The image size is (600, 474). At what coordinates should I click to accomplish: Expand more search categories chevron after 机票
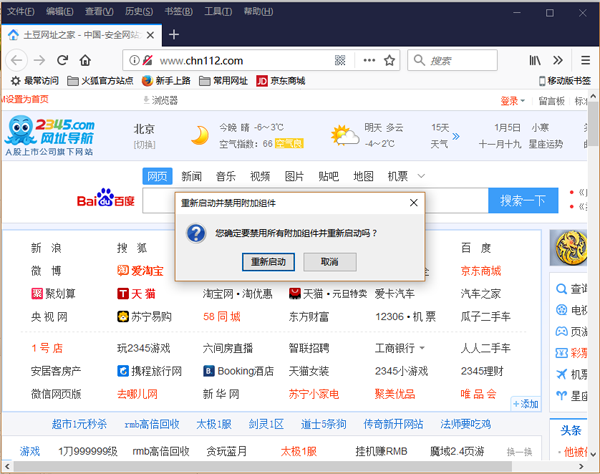421,176
